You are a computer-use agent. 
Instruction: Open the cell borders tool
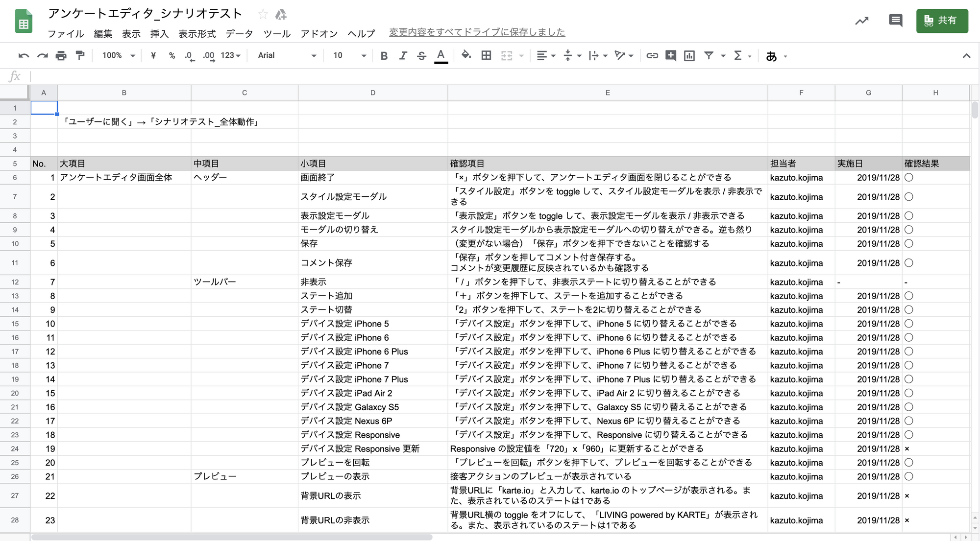coord(486,56)
